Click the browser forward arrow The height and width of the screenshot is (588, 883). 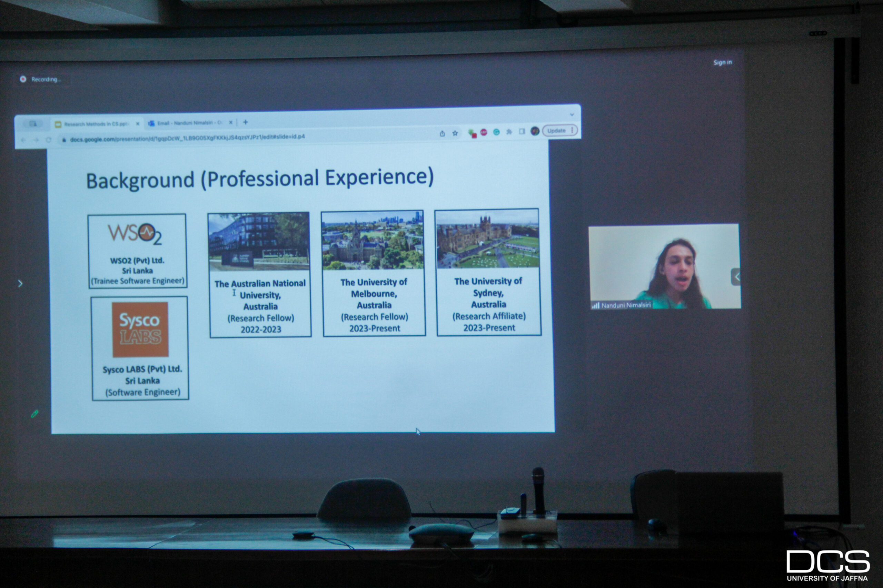tap(36, 140)
